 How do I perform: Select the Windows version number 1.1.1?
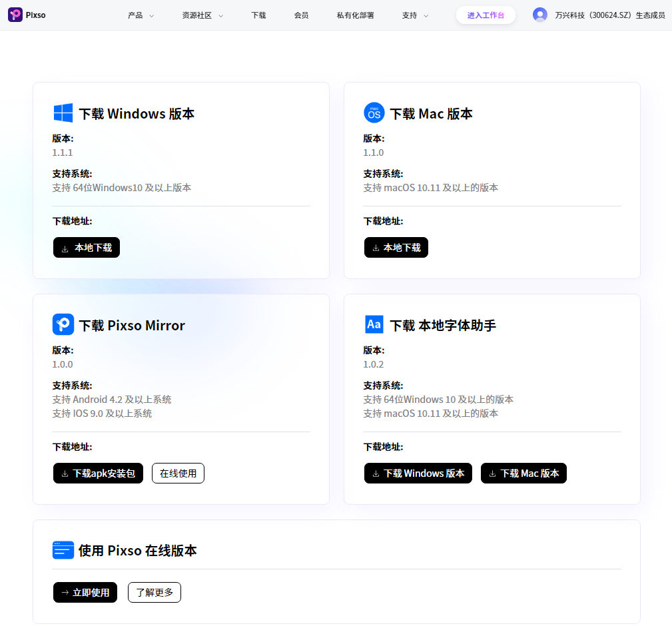tap(63, 153)
